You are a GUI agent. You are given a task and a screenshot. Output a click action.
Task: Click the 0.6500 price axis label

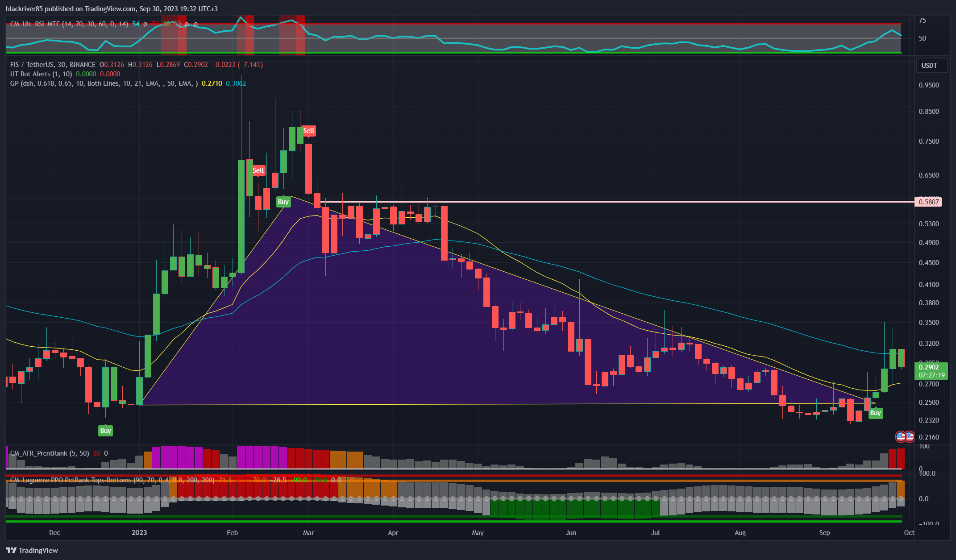coord(929,175)
